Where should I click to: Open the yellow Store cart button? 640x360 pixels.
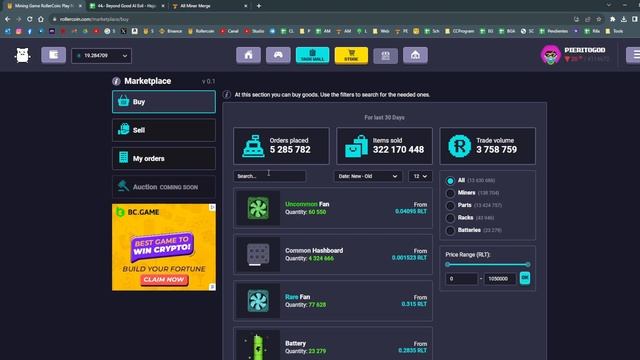tap(351, 55)
